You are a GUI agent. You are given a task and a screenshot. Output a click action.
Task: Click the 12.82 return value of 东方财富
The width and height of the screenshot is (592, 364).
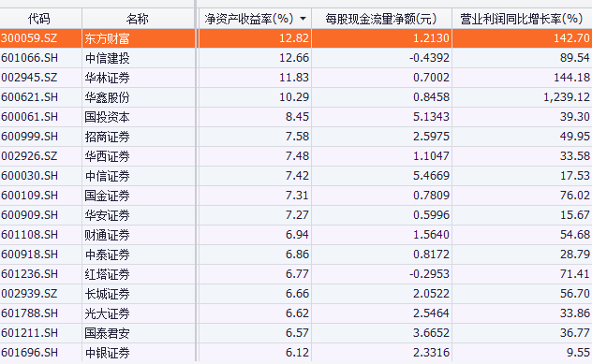294,38
